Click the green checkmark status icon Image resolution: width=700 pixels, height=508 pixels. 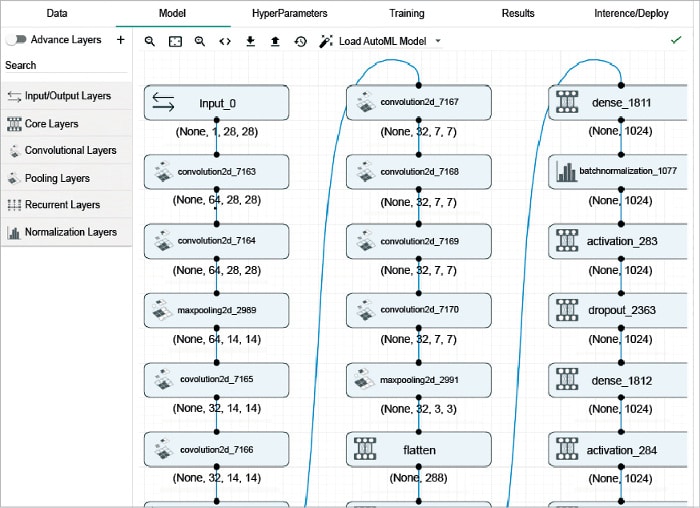676,41
